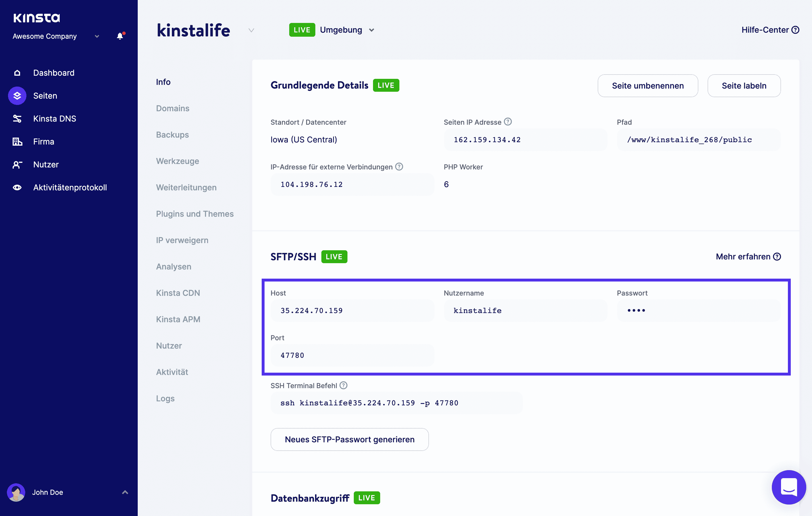
Task: Click the Nutzername field kinstalife
Action: 525,310
